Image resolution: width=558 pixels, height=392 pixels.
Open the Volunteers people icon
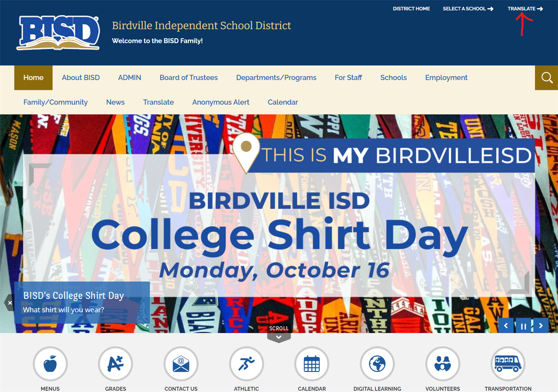[443, 364]
